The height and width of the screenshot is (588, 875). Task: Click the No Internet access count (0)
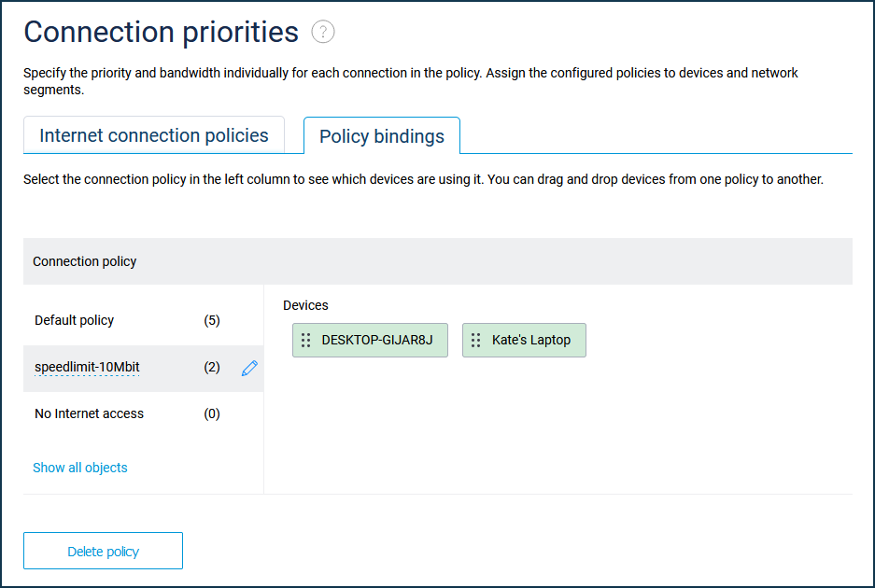click(x=212, y=413)
